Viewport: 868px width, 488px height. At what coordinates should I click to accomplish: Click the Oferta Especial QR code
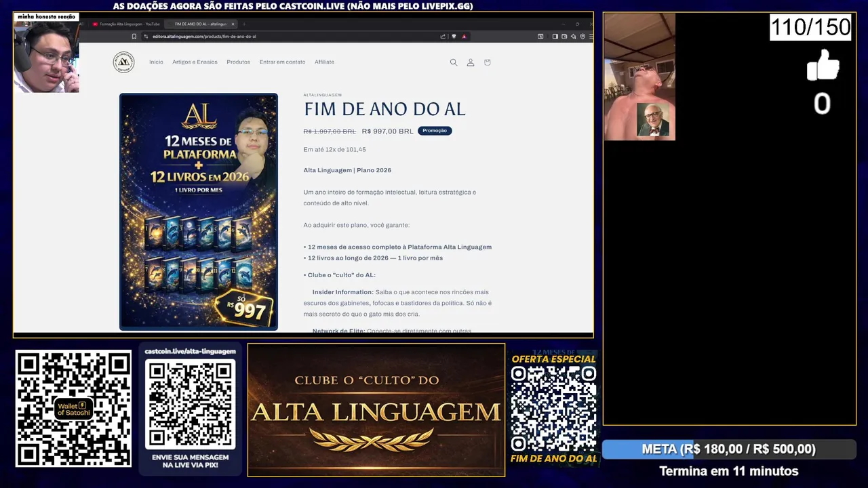[x=553, y=409]
